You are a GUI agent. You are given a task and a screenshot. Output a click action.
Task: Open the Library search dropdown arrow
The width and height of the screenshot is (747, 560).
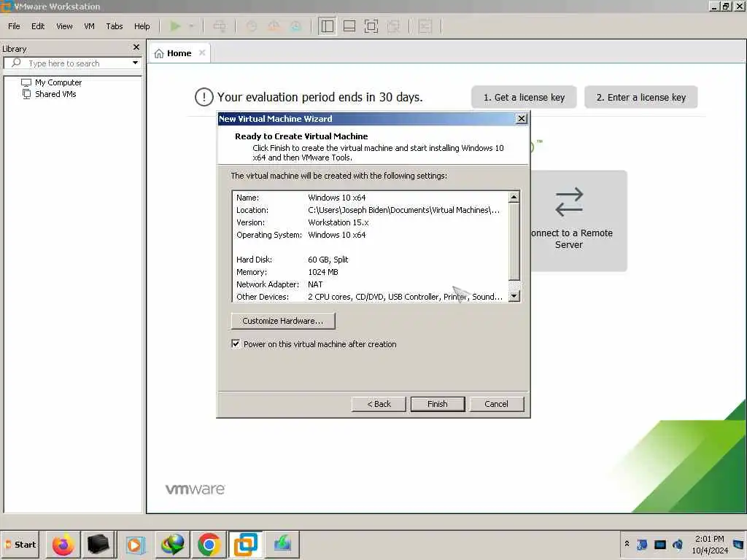point(135,63)
